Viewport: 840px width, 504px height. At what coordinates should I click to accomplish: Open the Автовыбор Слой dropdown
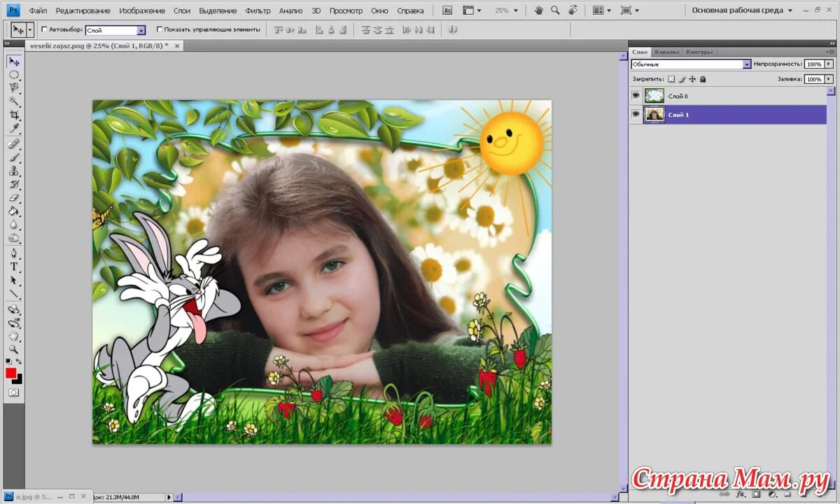pos(141,30)
